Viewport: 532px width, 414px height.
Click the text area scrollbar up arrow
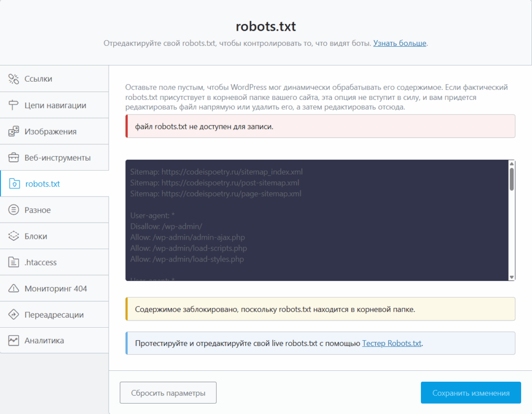(511, 164)
